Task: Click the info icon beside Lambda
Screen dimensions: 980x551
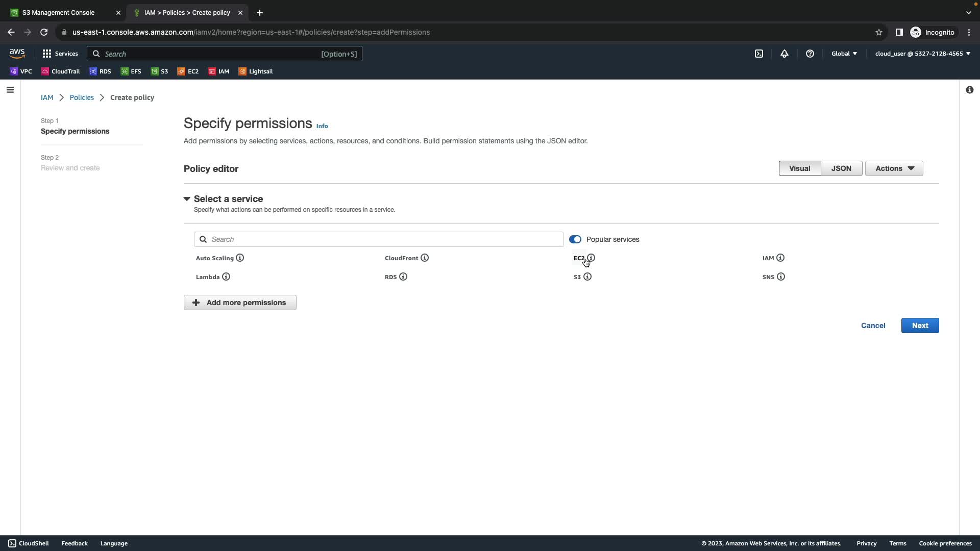Action: (226, 277)
